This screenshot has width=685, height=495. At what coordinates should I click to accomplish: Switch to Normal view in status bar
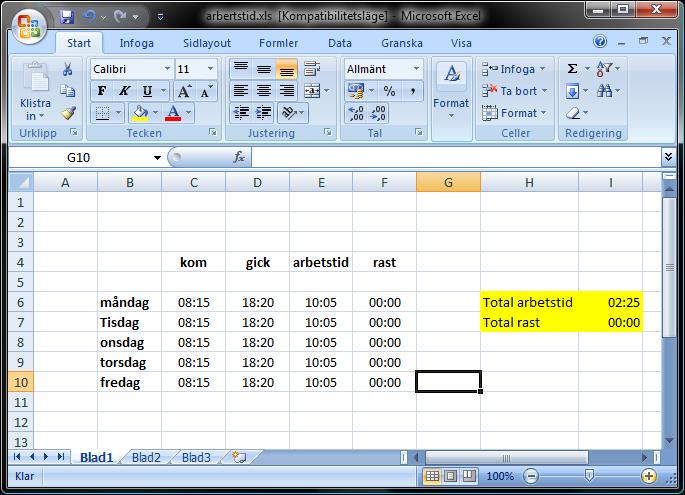(432, 476)
